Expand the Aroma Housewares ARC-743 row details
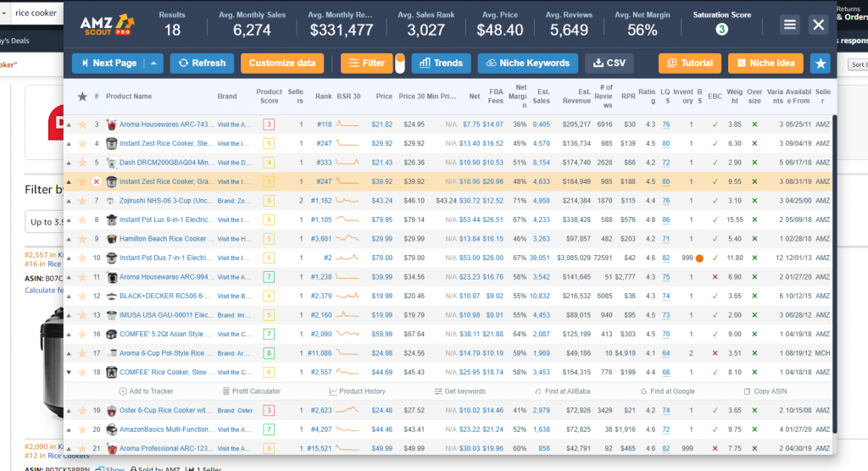 coord(70,125)
